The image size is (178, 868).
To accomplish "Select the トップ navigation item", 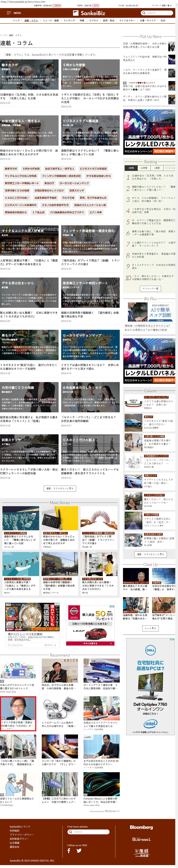I will [x=16, y=21].
